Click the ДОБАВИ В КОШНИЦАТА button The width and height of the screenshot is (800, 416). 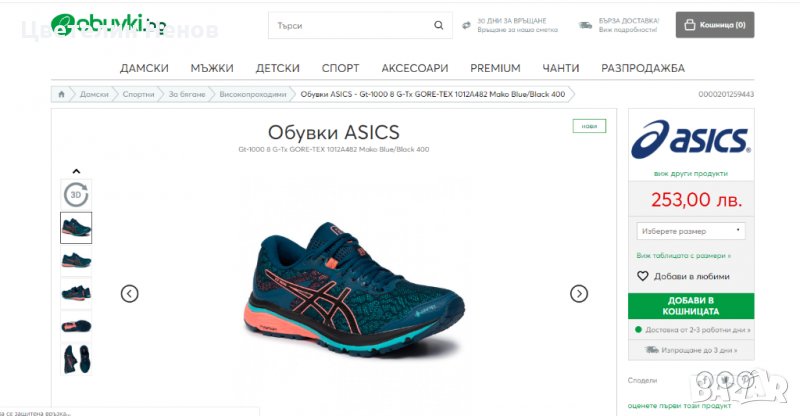(x=691, y=306)
